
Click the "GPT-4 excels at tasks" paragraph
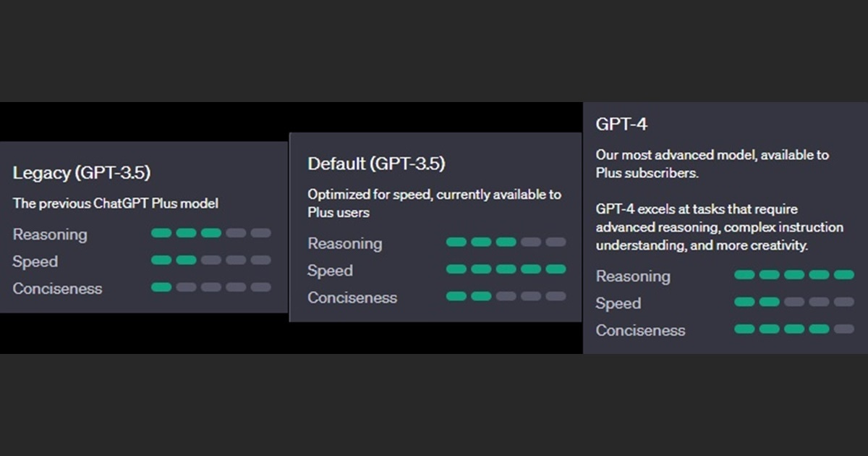click(709, 227)
